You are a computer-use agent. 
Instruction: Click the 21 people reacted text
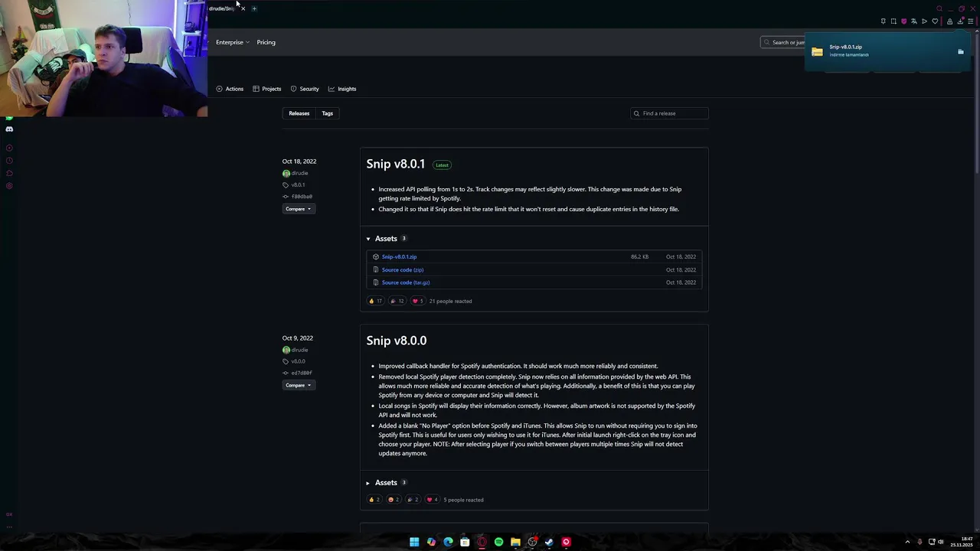[450, 301]
